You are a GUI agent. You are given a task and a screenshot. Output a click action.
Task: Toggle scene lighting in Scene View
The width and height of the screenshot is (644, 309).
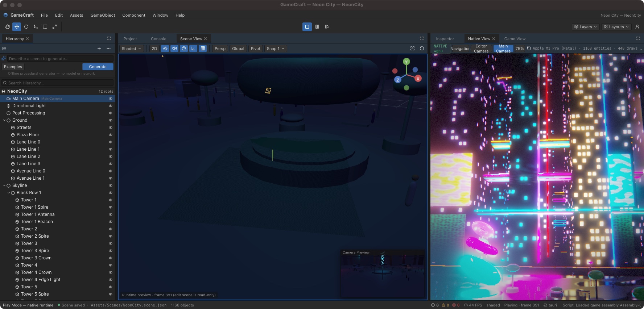[165, 49]
